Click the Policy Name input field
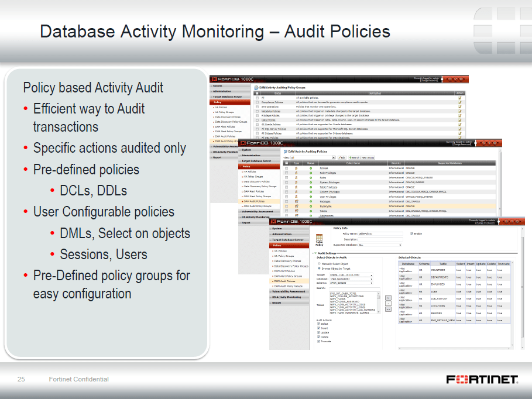Viewport: 532px width, 399px height. tap(380, 234)
